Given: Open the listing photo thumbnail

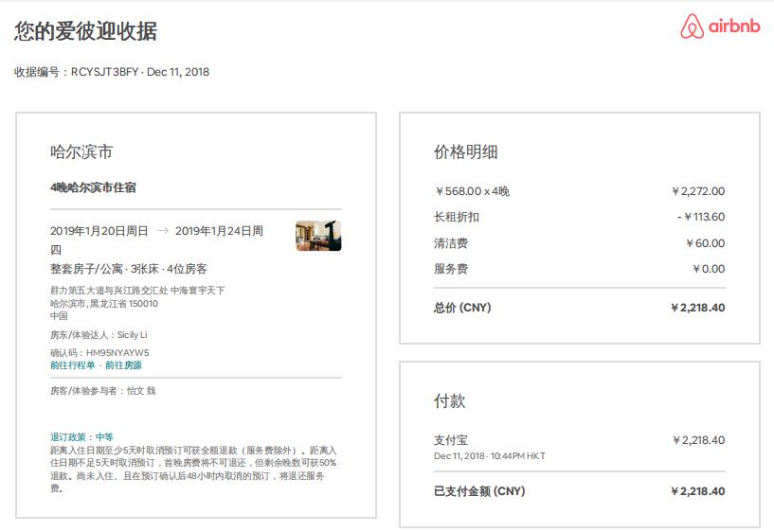Looking at the screenshot, I should pos(318,236).
